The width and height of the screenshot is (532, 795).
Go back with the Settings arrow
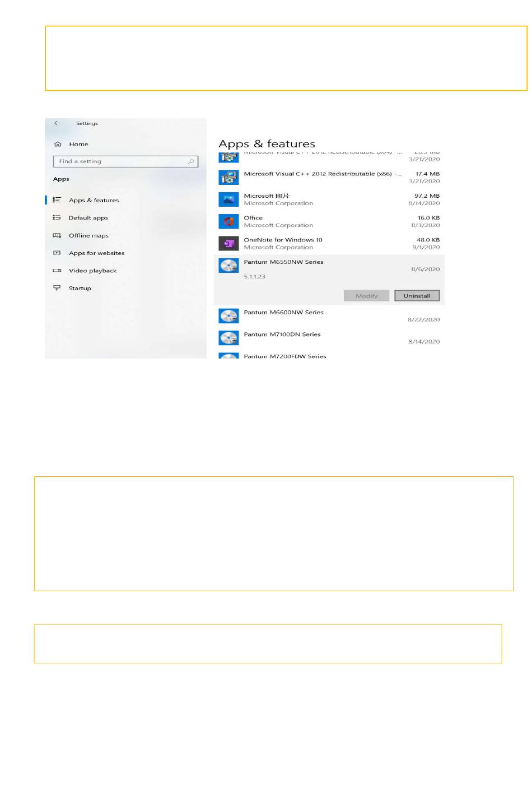(x=57, y=123)
